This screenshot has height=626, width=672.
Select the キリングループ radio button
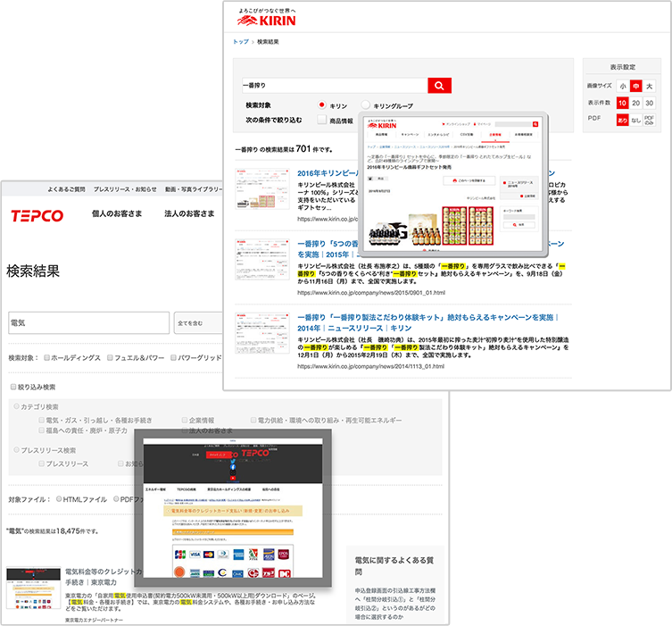click(365, 105)
